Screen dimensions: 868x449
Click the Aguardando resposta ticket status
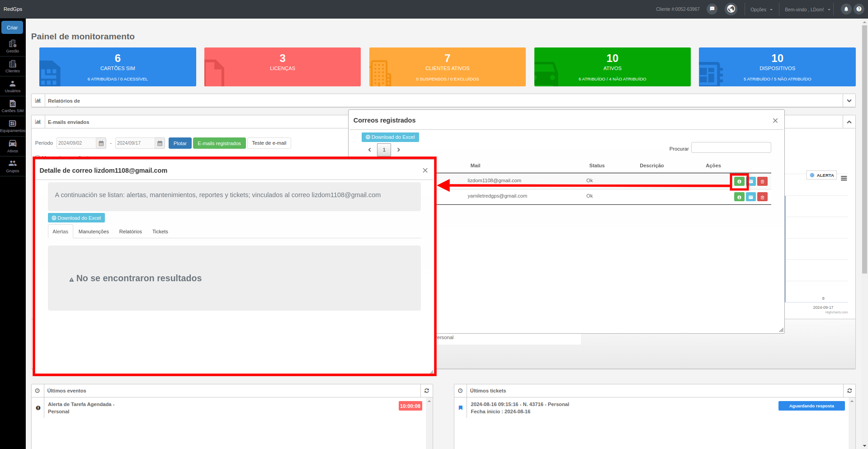(x=811, y=406)
